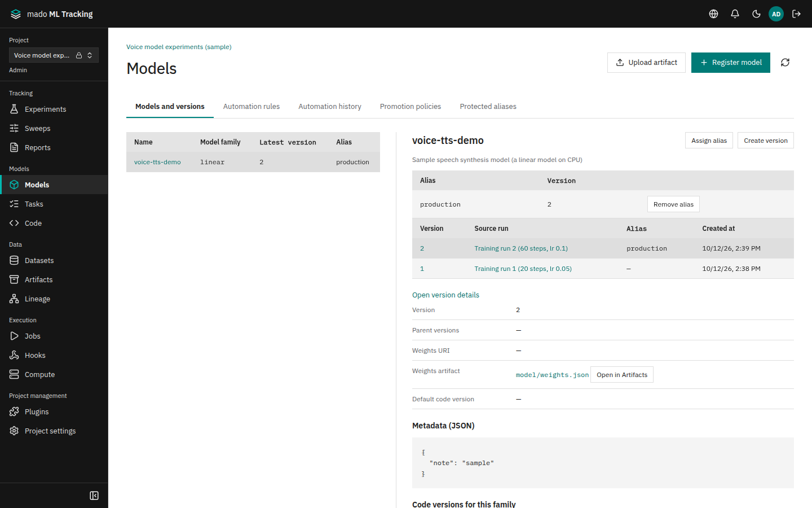Select version 1 in versions table

click(422, 269)
